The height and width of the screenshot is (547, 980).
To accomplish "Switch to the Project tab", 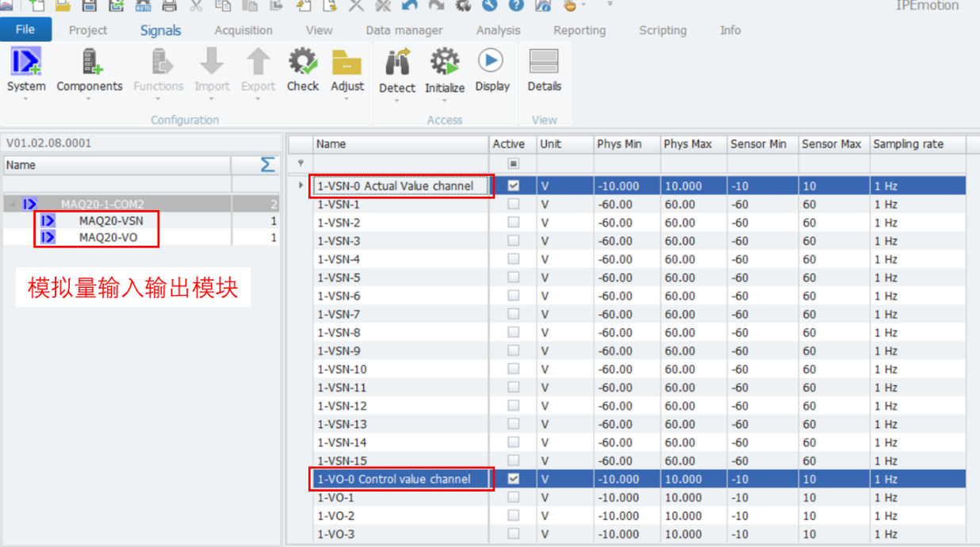I will (88, 30).
